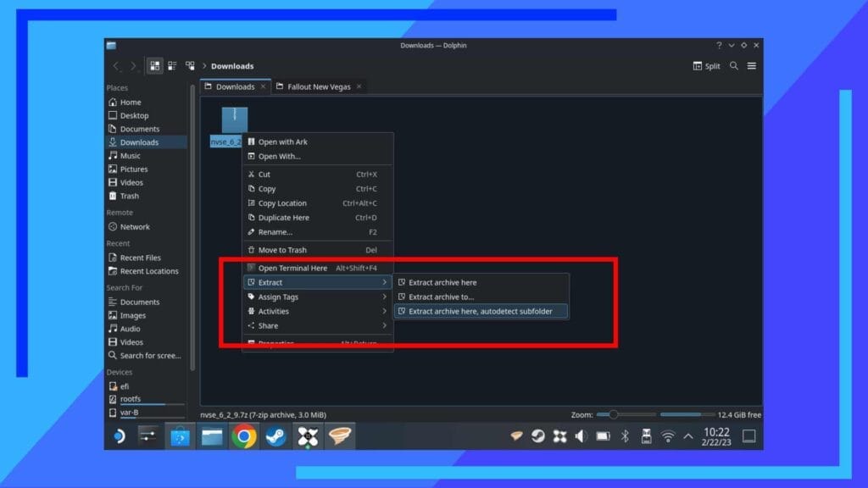Switch to icons view mode

click(x=154, y=66)
